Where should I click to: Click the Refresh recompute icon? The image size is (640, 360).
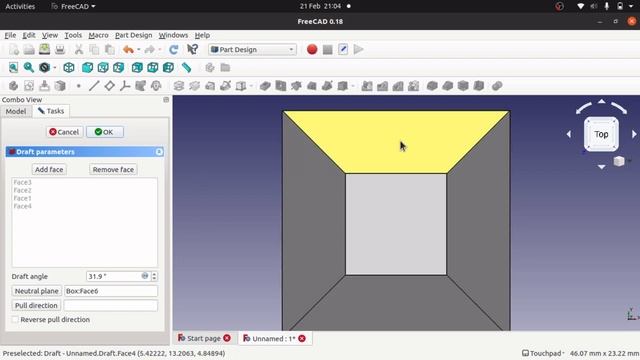pos(173,50)
